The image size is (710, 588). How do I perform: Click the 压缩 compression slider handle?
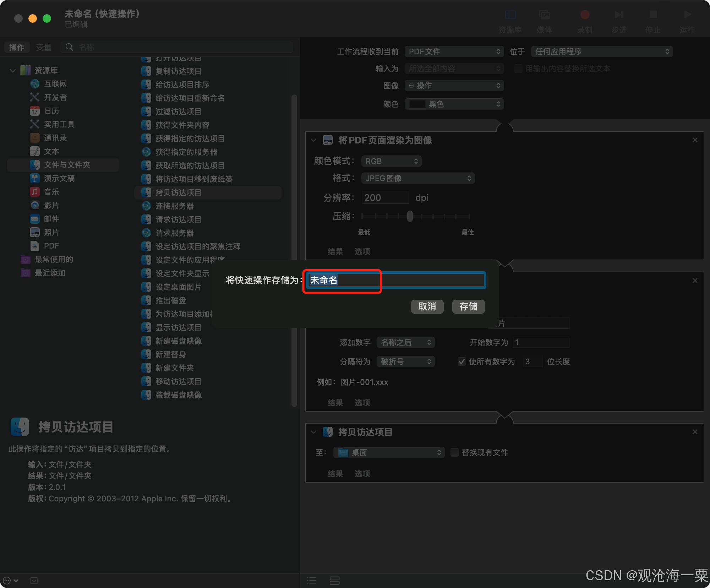pos(410,216)
